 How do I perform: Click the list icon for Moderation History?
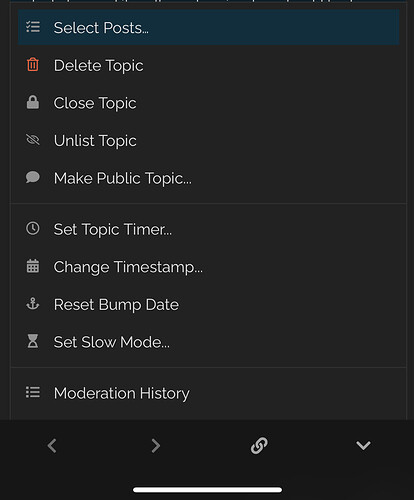33,392
